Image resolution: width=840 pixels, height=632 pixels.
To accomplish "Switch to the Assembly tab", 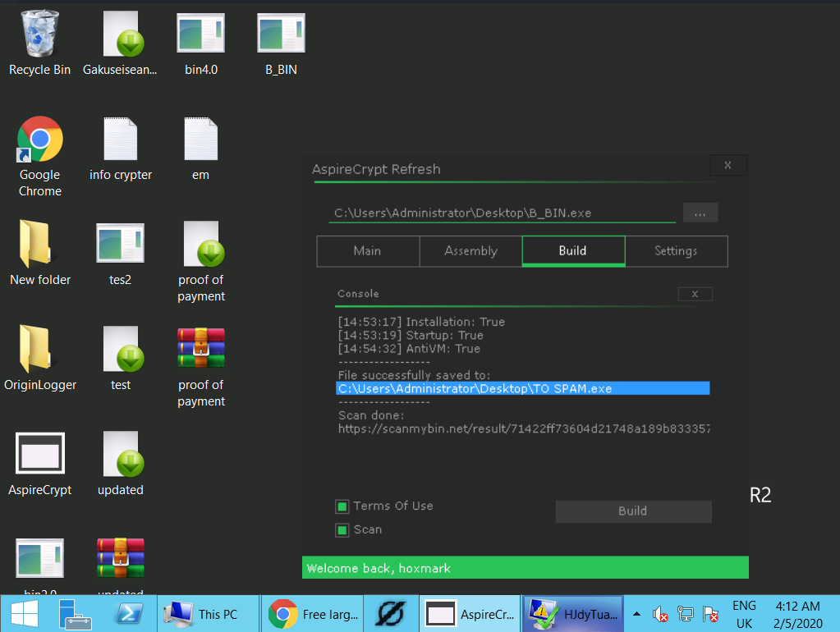I will (x=470, y=251).
